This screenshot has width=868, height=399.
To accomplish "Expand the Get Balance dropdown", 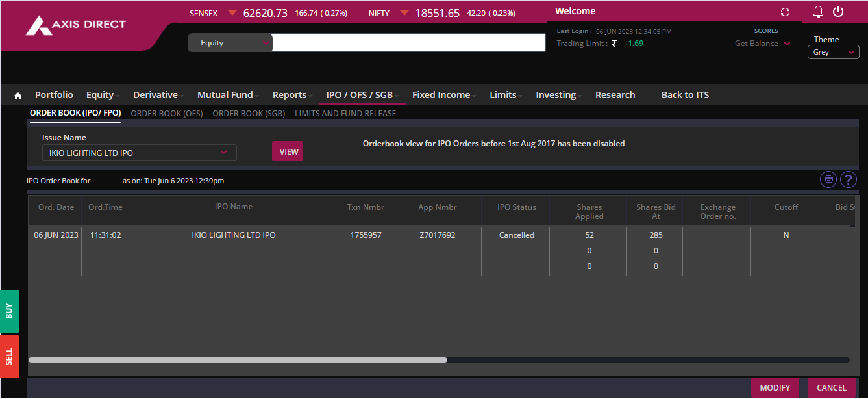I will pos(763,44).
